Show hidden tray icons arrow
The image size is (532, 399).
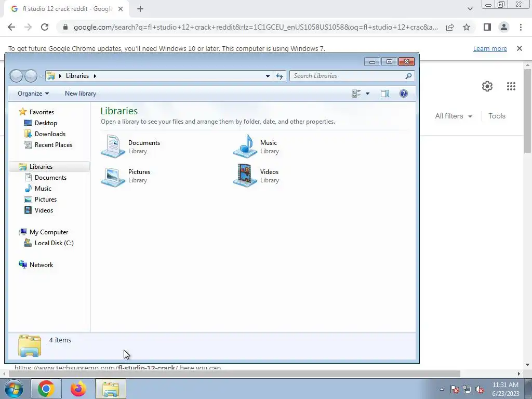pyautogui.click(x=442, y=390)
